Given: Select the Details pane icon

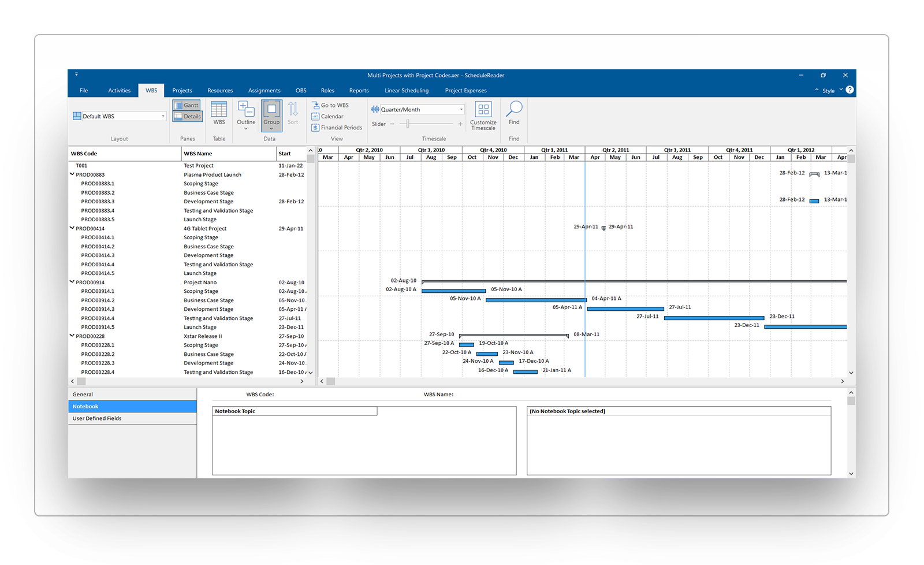Looking at the screenshot, I should pyautogui.click(x=187, y=116).
